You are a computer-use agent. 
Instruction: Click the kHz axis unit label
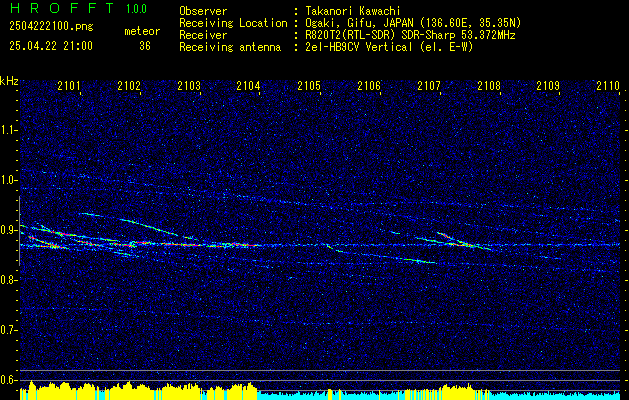coord(9,81)
